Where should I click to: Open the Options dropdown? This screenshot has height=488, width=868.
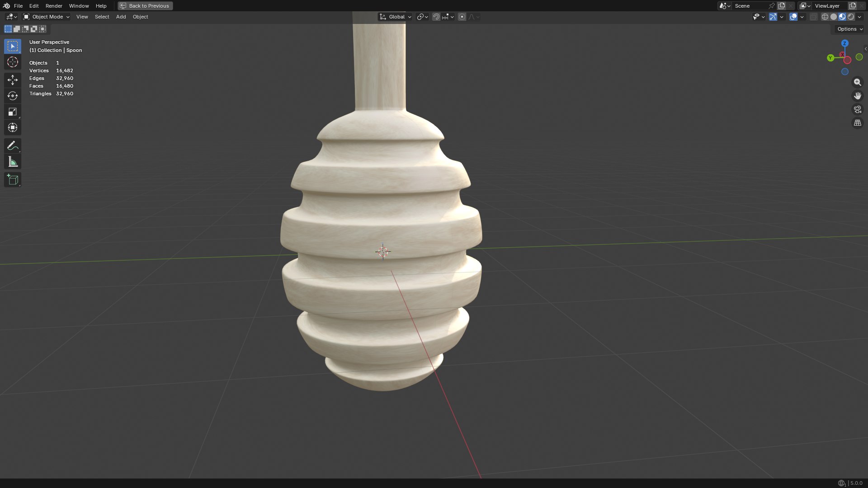[850, 29]
